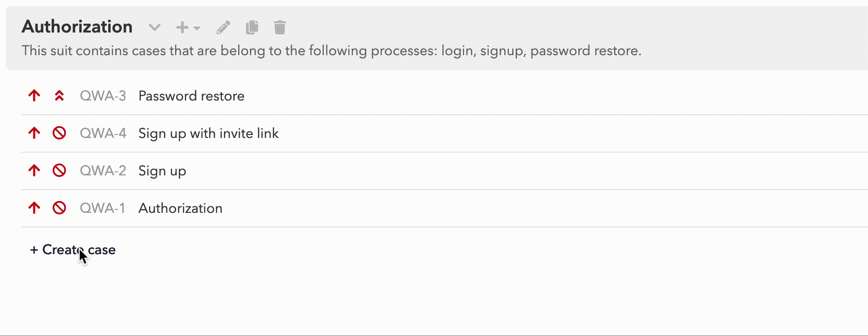The width and height of the screenshot is (868, 336).
Task: Click the priority arrow for QWA-1
Action: 34,208
